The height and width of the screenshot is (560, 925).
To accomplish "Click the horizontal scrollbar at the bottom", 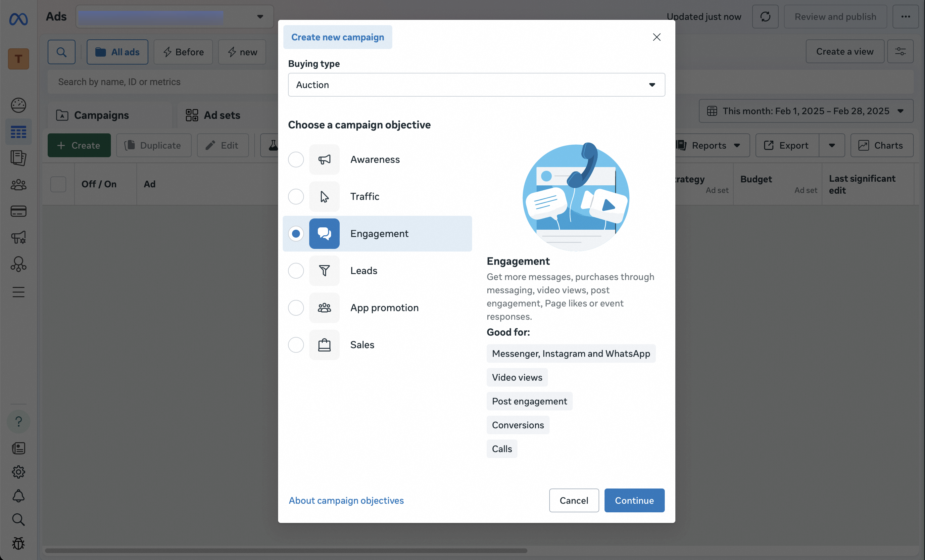I will (285, 551).
